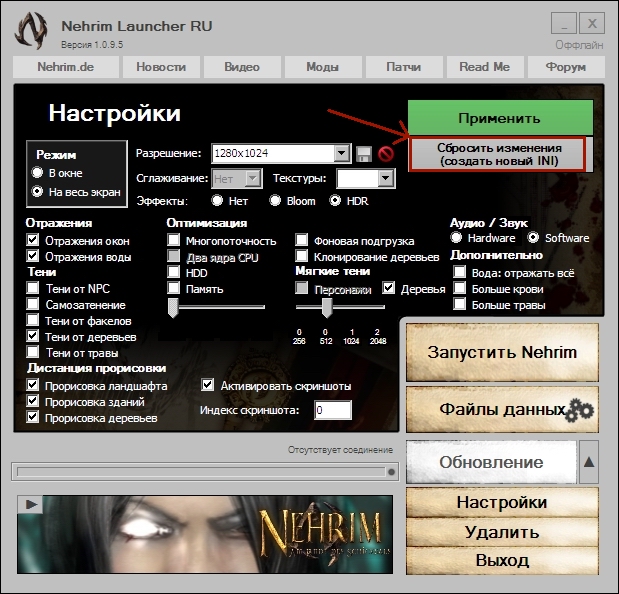Screen dimensions: 619x594
Task: Open the Текстуры dropdown
Action: click(385, 179)
